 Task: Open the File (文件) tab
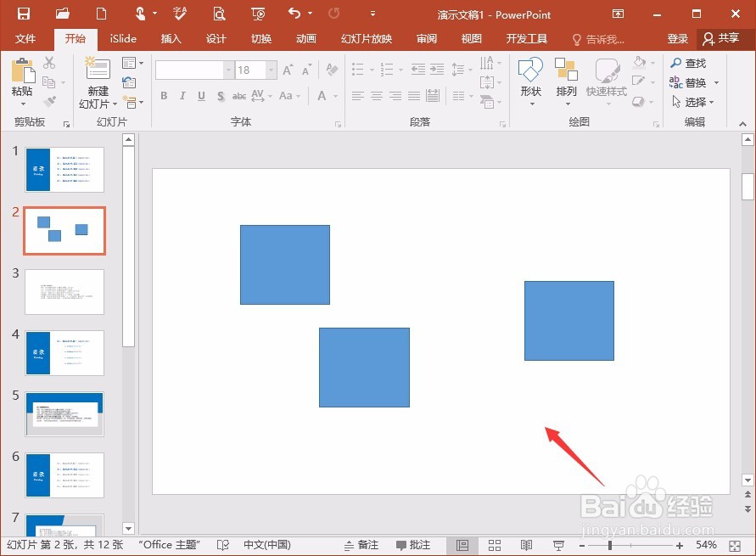click(25, 38)
